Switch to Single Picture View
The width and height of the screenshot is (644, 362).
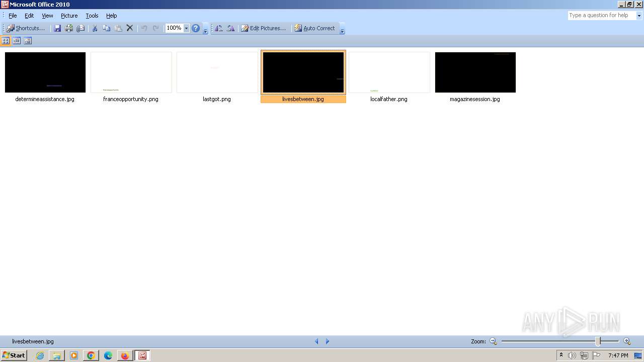point(28,41)
